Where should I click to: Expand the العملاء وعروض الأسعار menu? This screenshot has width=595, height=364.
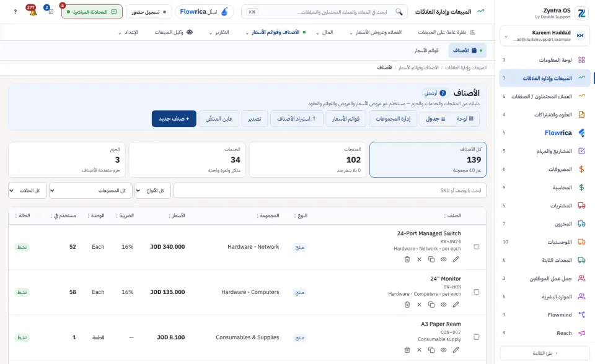(x=376, y=32)
